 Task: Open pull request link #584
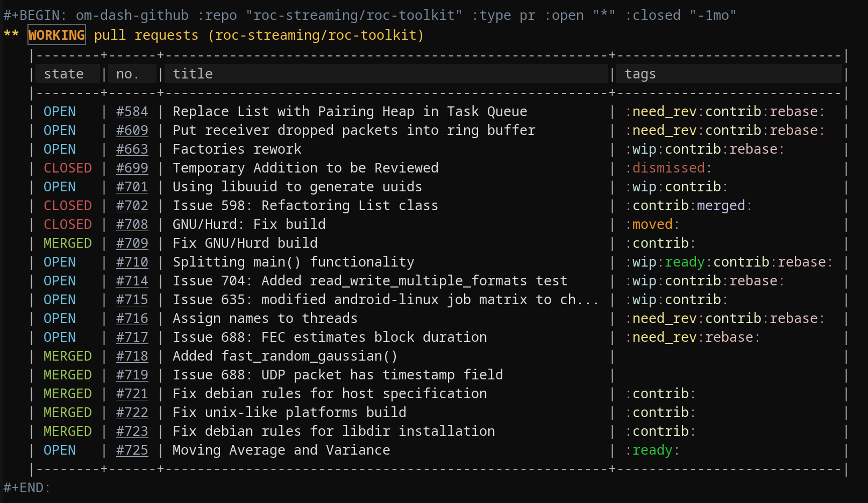[132, 112]
